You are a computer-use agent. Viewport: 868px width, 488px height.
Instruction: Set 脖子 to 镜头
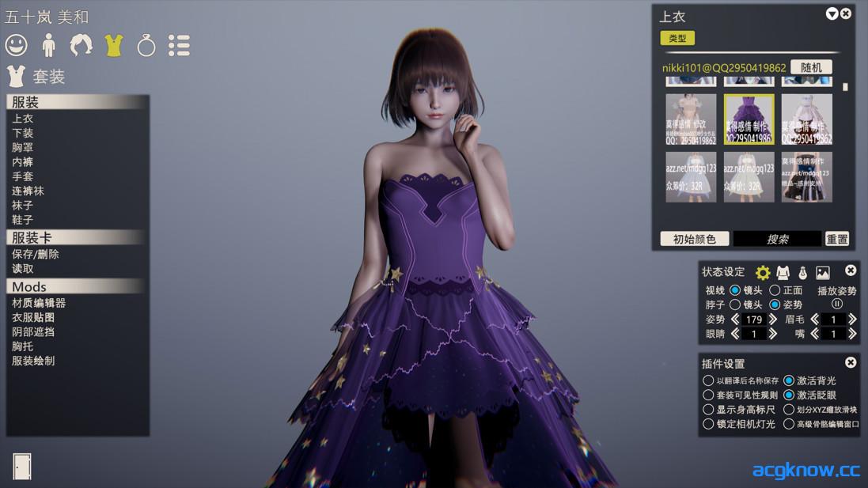point(734,305)
